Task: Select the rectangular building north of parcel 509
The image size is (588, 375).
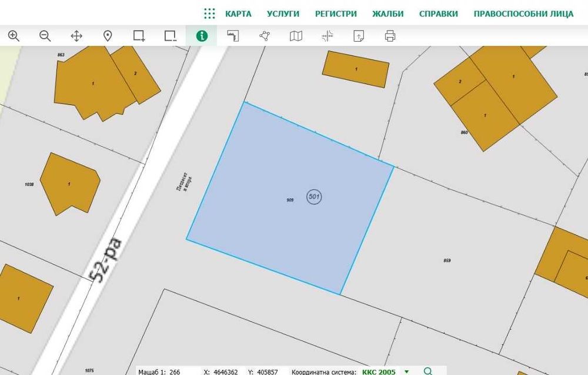Action: [x=356, y=69]
